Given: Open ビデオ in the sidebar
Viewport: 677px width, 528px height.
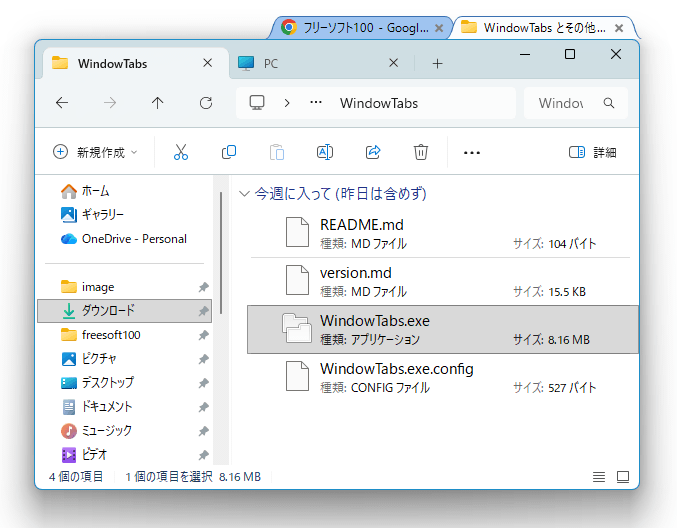Looking at the screenshot, I should [x=124, y=454].
